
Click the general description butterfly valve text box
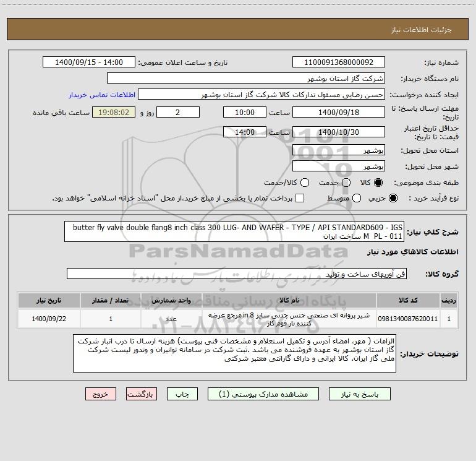[234, 231]
